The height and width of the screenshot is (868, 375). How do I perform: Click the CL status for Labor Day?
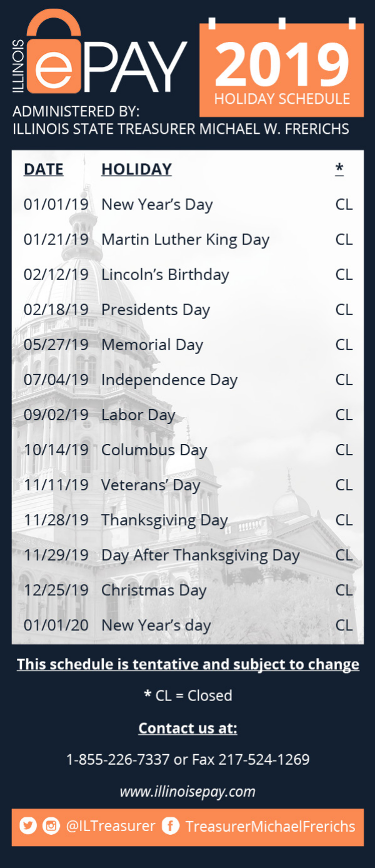pos(344,415)
